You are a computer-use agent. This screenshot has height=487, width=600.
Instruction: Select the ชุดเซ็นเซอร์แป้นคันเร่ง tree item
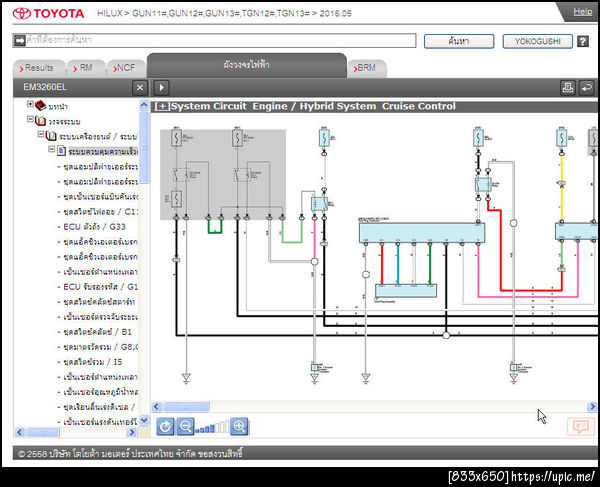(100, 197)
